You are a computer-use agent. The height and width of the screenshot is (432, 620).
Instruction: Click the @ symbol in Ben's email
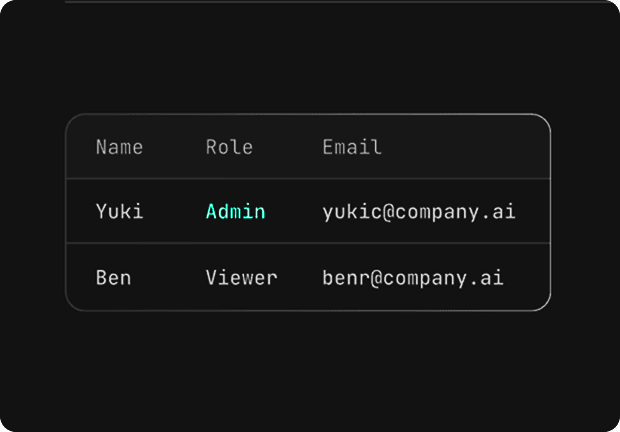tap(376, 278)
